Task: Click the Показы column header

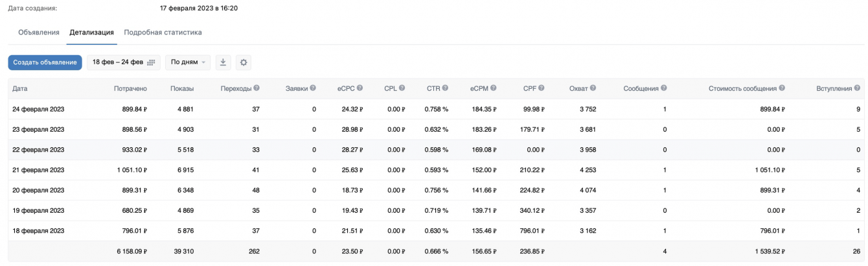Action: (182, 88)
